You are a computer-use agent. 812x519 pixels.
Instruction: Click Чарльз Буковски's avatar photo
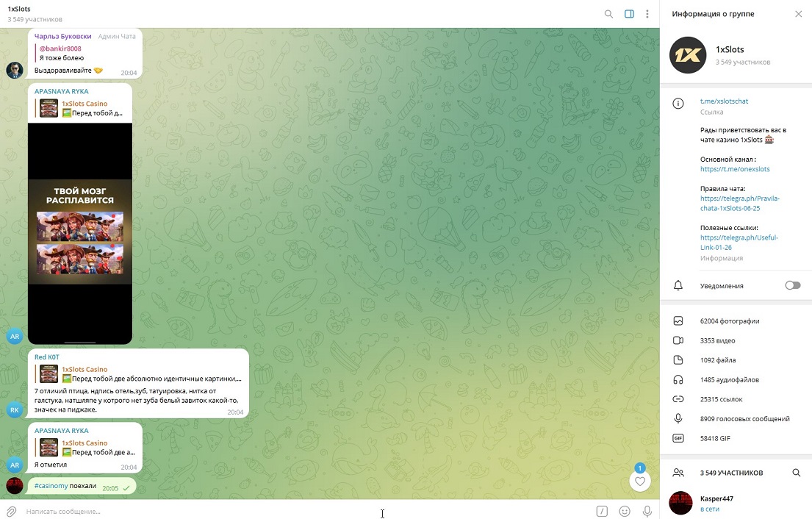click(x=15, y=70)
